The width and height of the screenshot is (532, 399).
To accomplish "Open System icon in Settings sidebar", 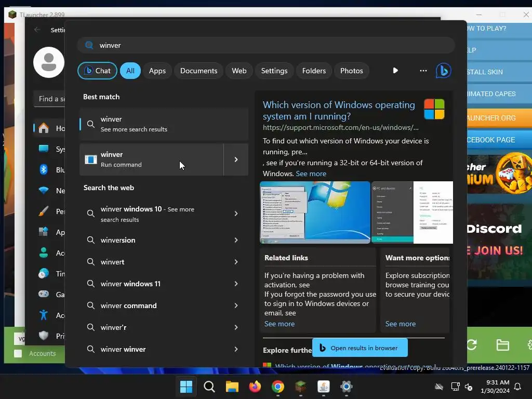I will [x=44, y=149].
